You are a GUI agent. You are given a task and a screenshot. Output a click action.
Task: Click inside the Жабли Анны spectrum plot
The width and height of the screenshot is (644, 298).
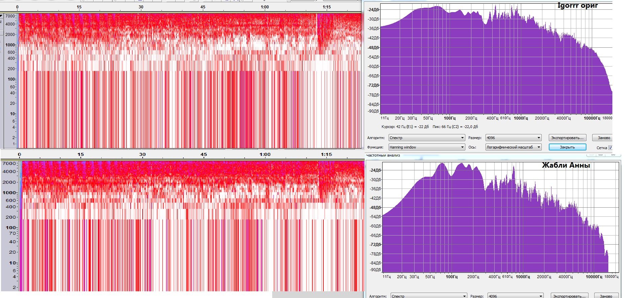click(x=501, y=217)
